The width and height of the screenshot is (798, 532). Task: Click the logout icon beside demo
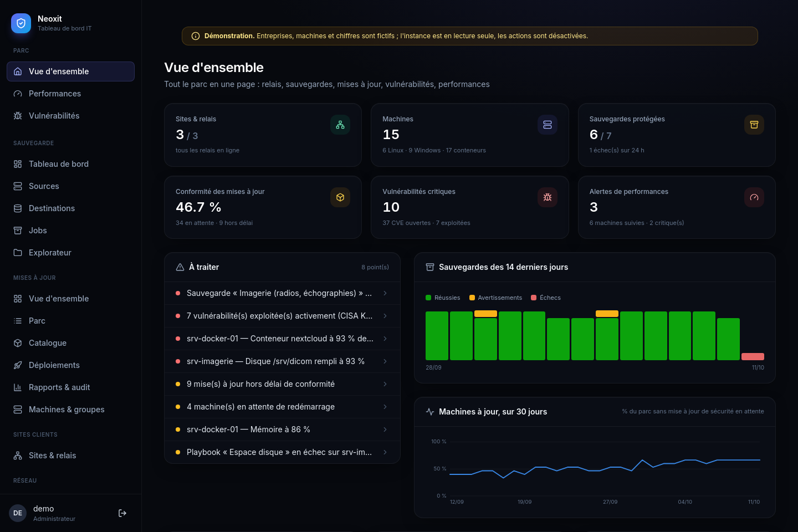point(122,513)
